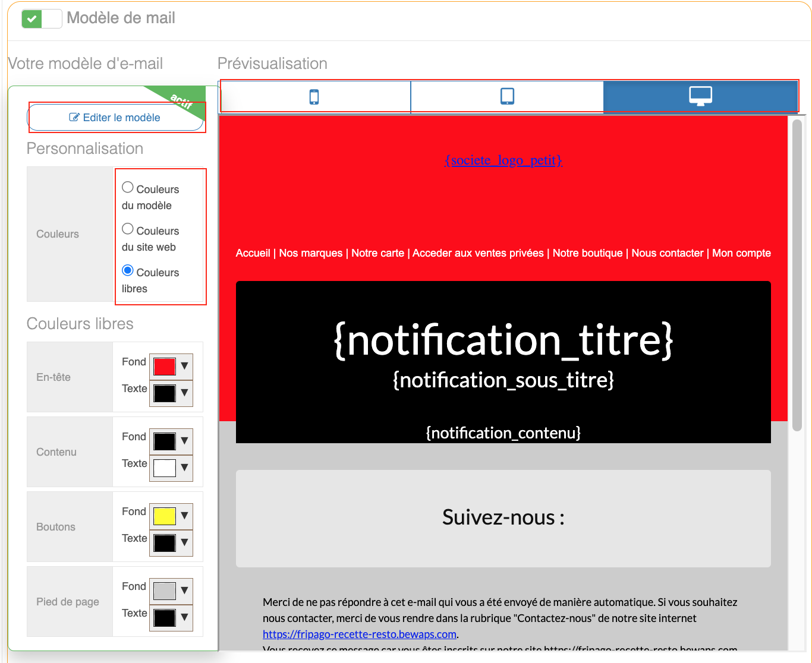Open the fripago-recette-resto.bewaps.com footer link
This screenshot has width=812, height=663.
(x=359, y=634)
